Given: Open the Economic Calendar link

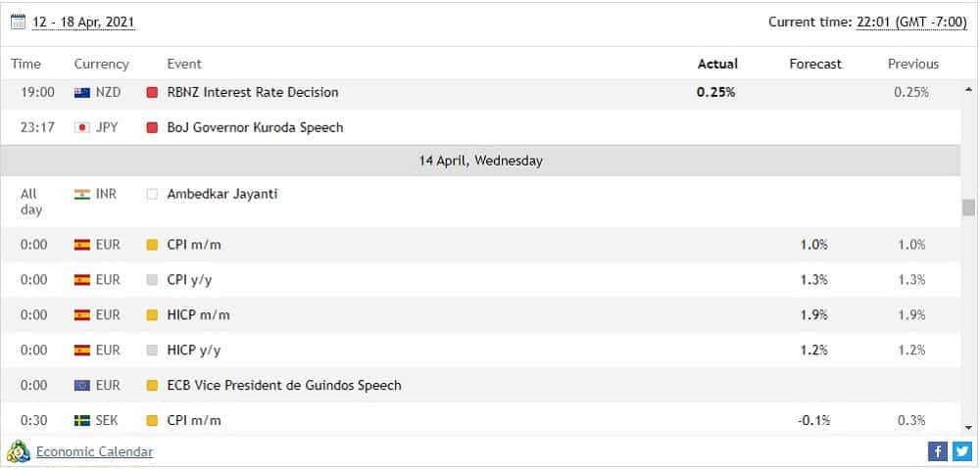Looking at the screenshot, I should [x=94, y=451].
